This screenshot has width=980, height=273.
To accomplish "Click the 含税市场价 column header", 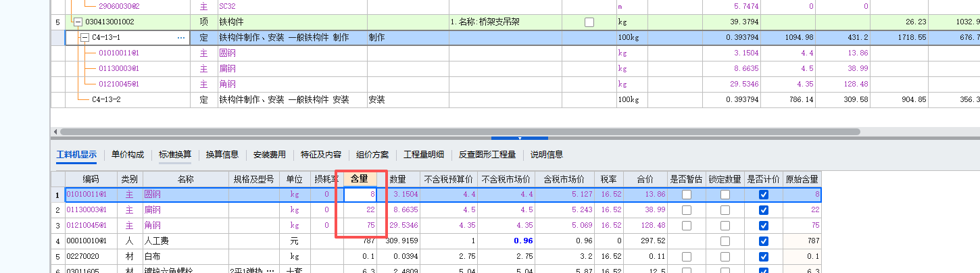I will coord(564,179).
